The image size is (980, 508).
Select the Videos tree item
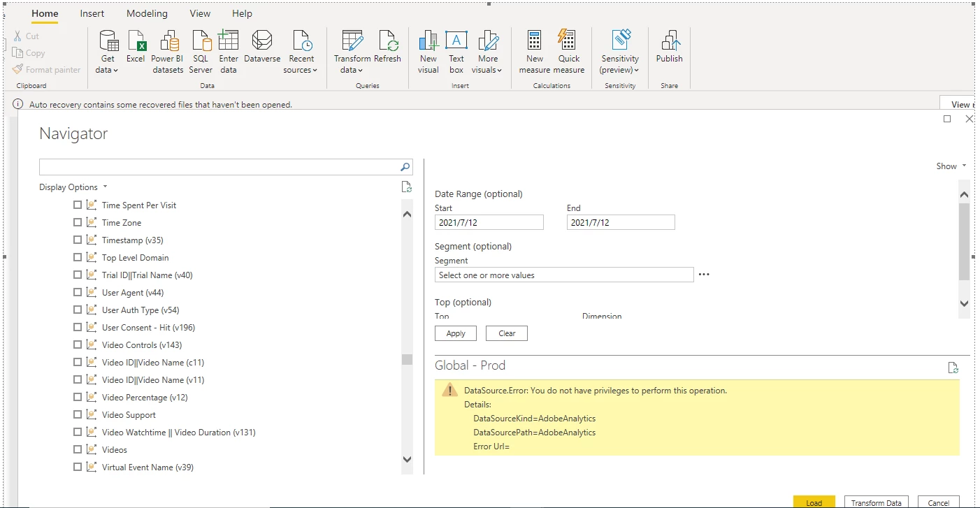[x=115, y=449]
